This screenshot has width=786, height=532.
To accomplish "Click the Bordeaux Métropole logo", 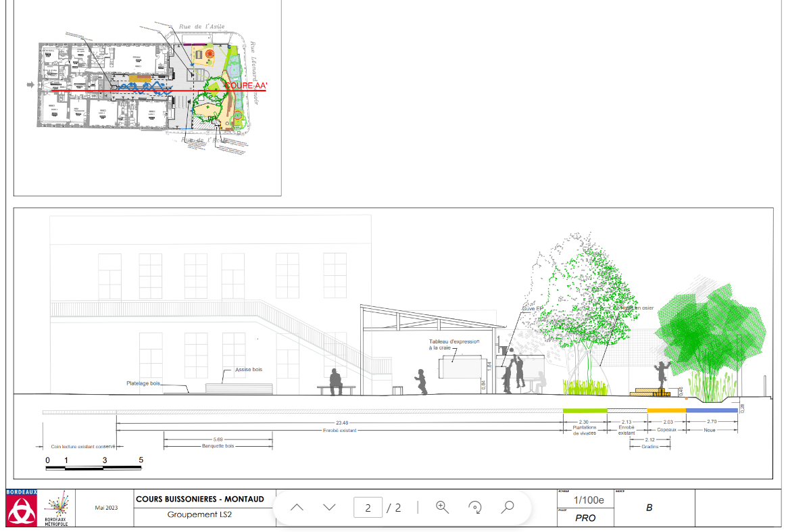I will pyautogui.click(x=56, y=509).
